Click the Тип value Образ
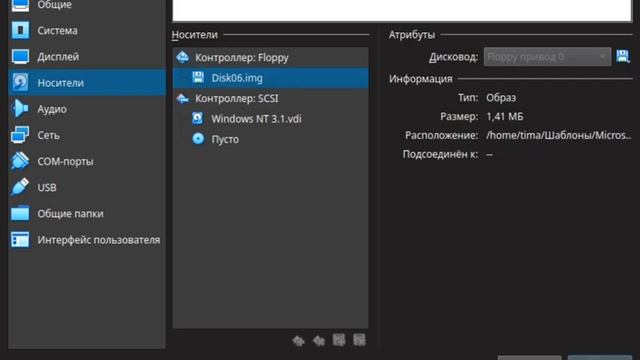Image resolution: width=640 pixels, height=360 pixels. (501, 98)
